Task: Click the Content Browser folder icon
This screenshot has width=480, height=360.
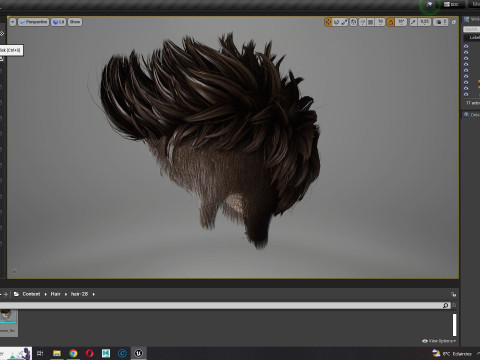Action: [16, 294]
